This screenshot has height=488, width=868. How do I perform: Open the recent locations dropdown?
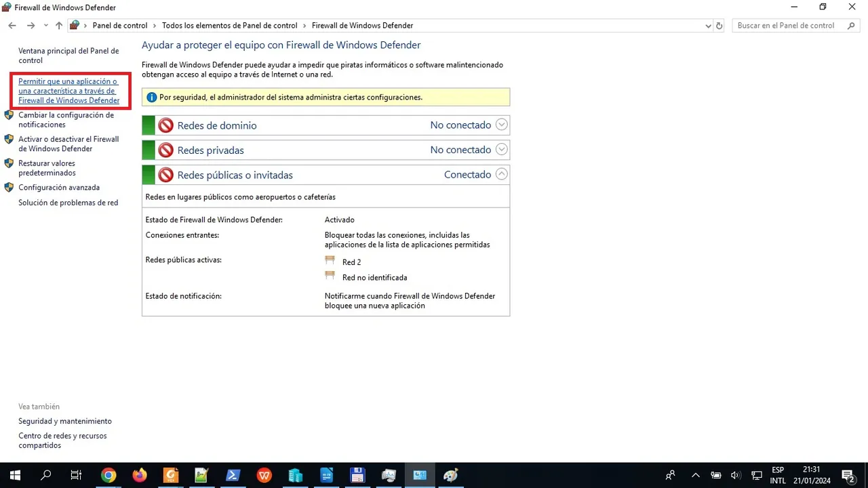click(45, 26)
